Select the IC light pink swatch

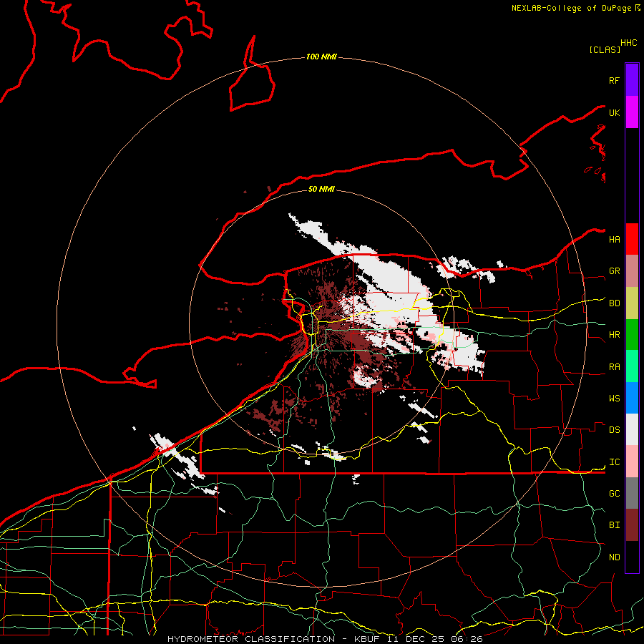(x=632, y=462)
